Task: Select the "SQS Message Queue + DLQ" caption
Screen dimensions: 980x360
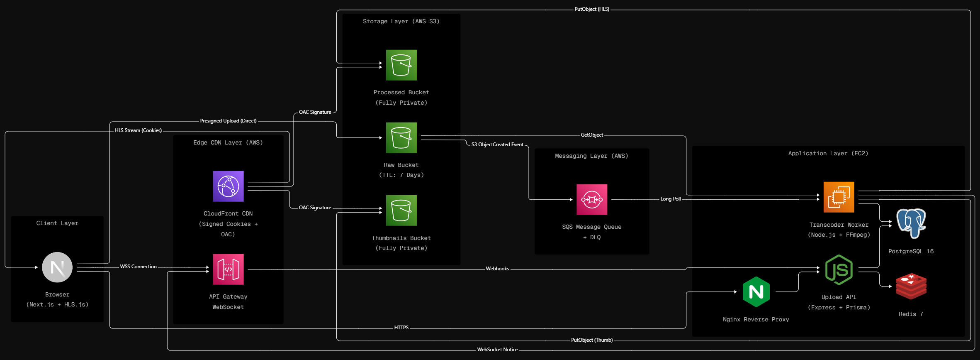Action: 592,232
